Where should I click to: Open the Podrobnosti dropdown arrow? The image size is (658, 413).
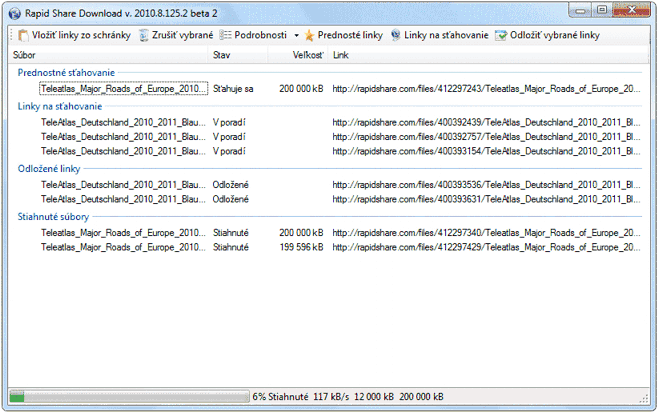(296, 35)
